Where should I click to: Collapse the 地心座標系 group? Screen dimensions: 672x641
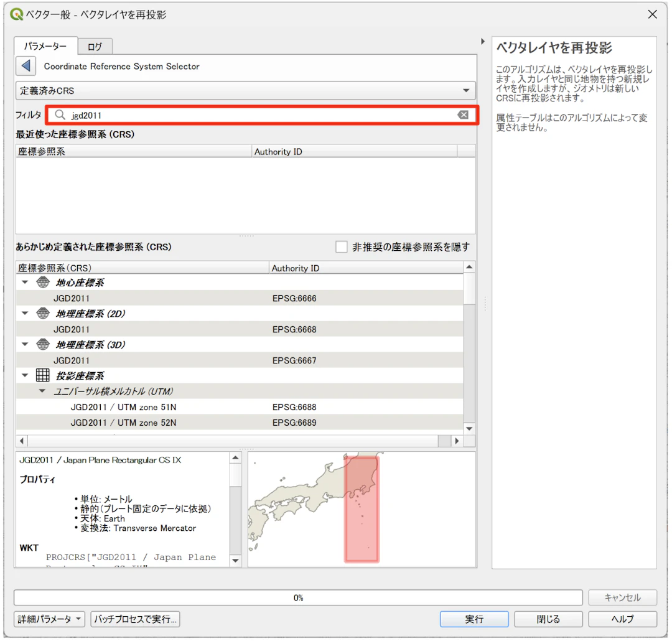(25, 282)
